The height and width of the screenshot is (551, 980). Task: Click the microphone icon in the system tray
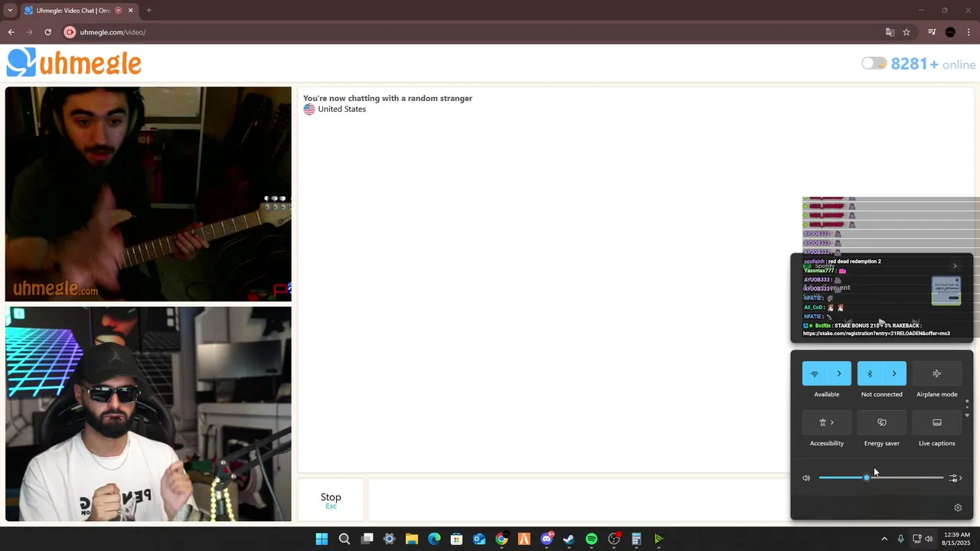tap(900, 539)
